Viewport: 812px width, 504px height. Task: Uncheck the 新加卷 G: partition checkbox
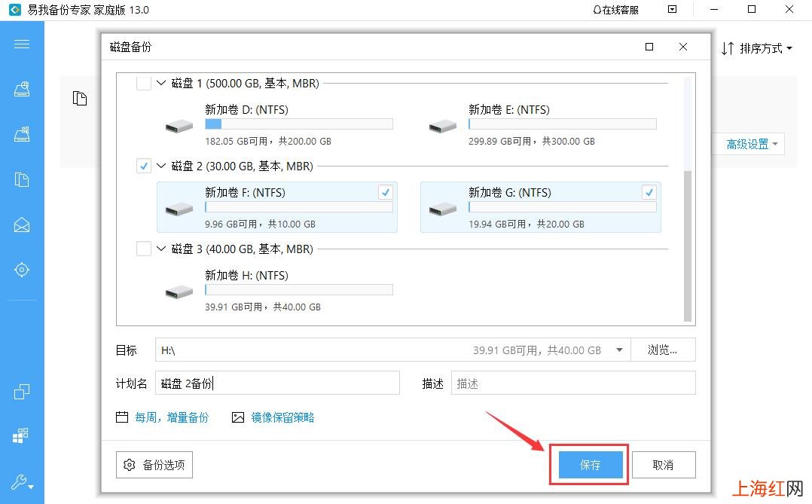coord(649,193)
